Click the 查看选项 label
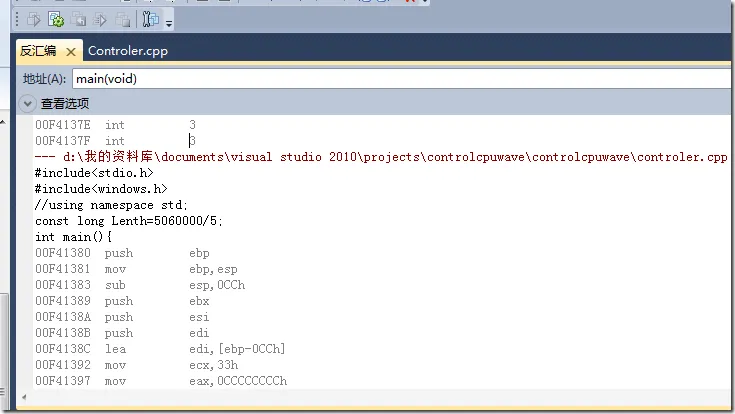 (65, 104)
